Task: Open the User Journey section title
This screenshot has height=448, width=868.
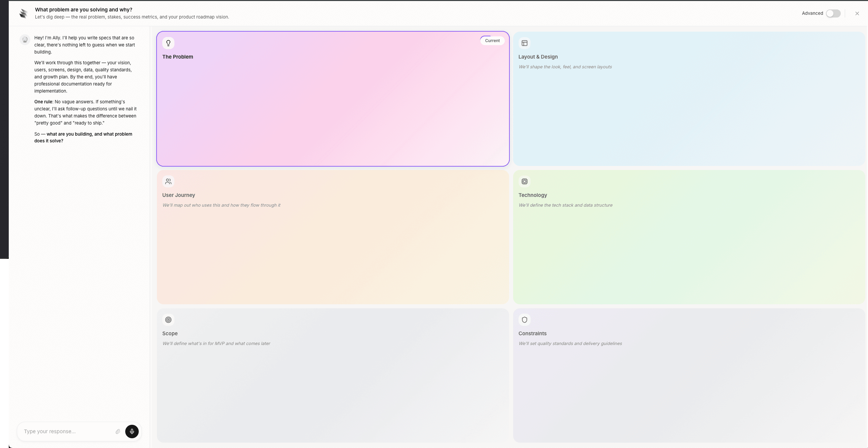Action: [178, 195]
